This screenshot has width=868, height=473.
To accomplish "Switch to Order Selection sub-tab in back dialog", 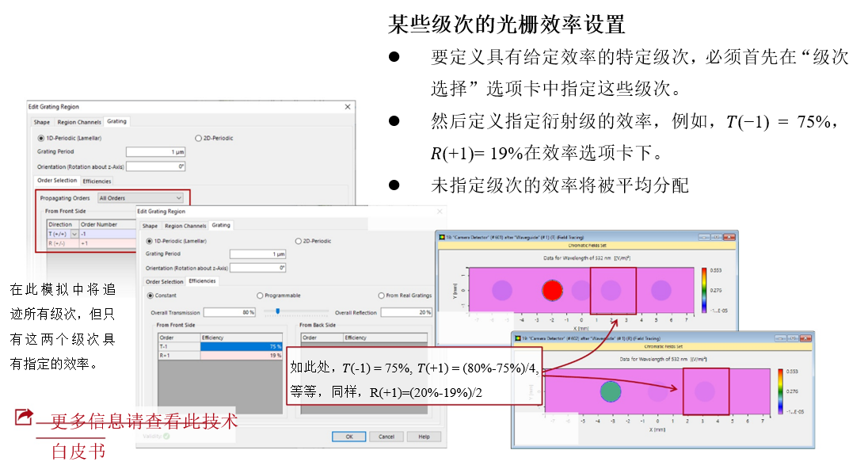I will [x=57, y=181].
